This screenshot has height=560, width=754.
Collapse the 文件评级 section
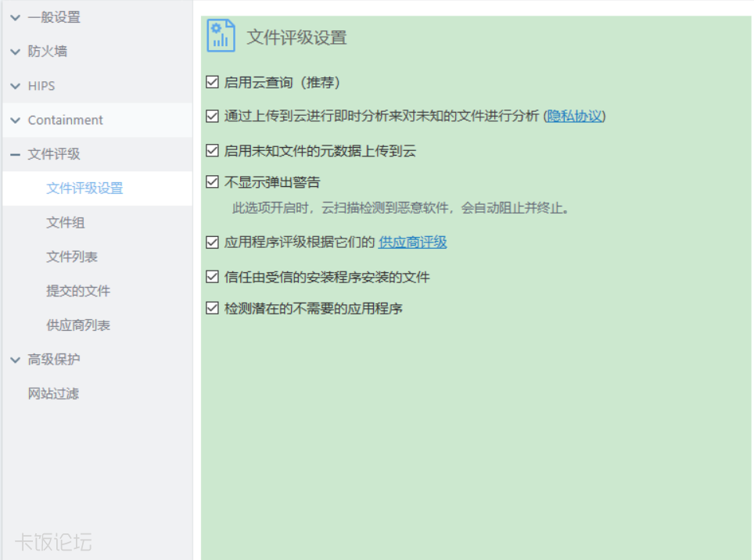pos(16,155)
